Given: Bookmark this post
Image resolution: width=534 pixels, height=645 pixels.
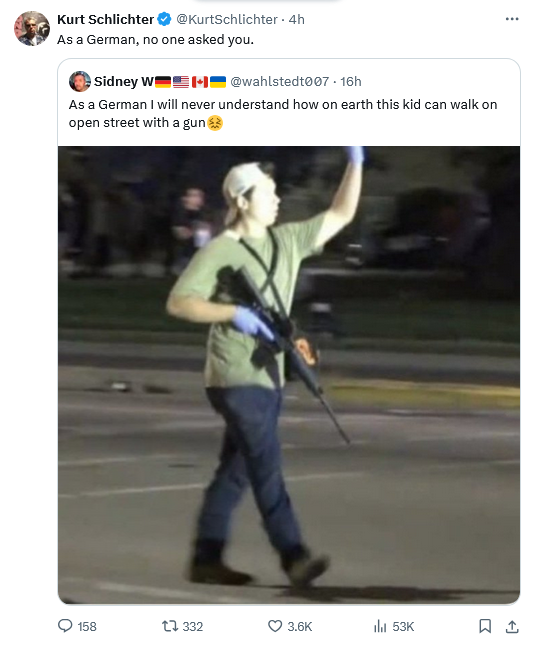Looking at the screenshot, I should click(x=485, y=626).
